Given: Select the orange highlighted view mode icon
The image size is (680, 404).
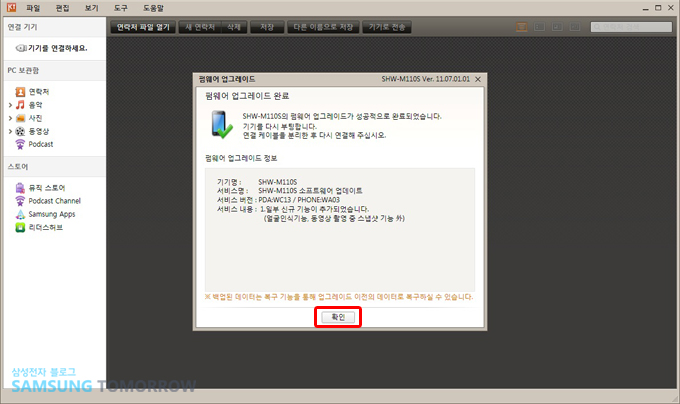Looking at the screenshot, I should [522, 27].
